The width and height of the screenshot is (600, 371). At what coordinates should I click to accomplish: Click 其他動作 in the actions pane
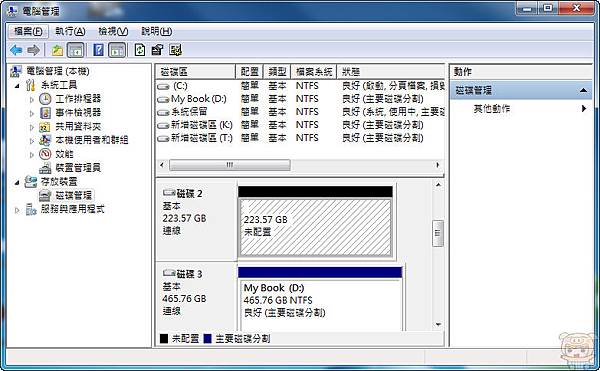click(x=492, y=109)
